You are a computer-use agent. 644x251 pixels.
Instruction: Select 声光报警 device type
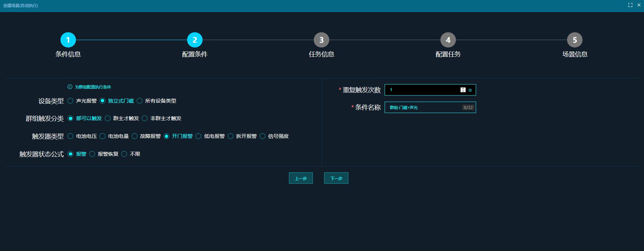click(x=71, y=101)
